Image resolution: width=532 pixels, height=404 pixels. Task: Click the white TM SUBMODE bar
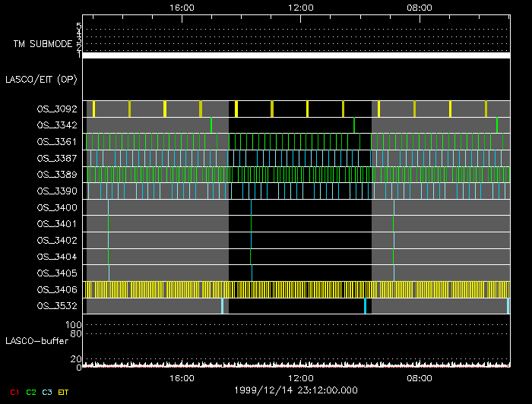click(x=296, y=55)
